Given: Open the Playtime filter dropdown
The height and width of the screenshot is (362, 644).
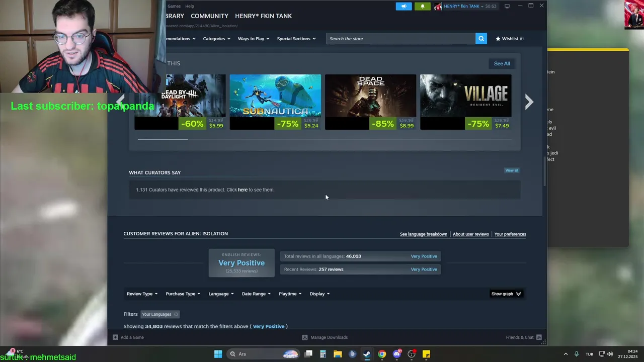Looking at the screenshot, I should (290, 294).
